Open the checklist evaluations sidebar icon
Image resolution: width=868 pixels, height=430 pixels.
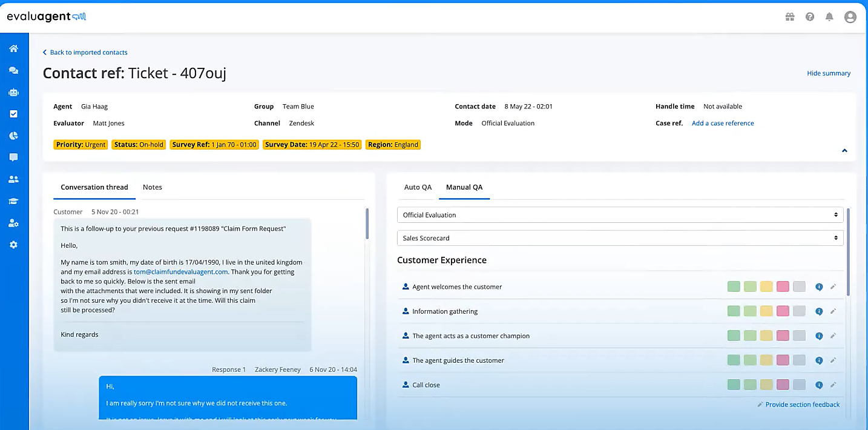13,114
